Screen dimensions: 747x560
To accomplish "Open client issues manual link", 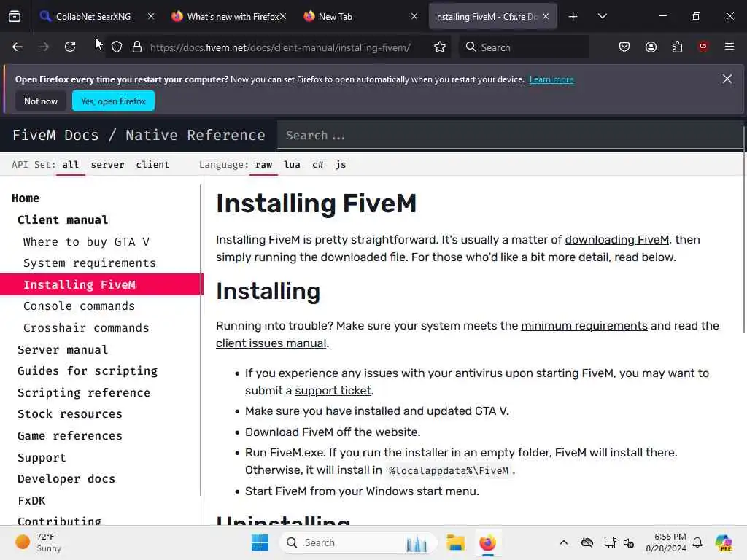I will point(271,343).
